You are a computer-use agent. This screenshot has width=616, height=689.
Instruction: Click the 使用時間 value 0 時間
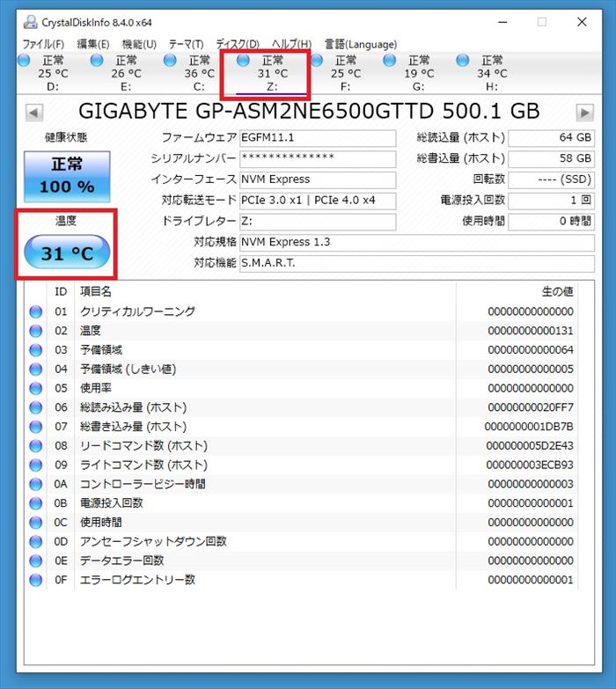click(552, 222)
